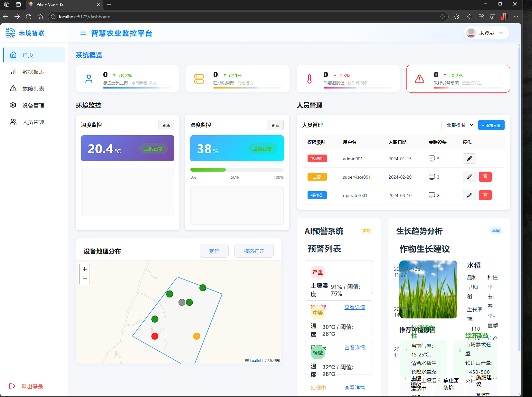Click the fault warning triangle icon card
The height and width of the screenshot is (397, 532).
coord(419,79)
